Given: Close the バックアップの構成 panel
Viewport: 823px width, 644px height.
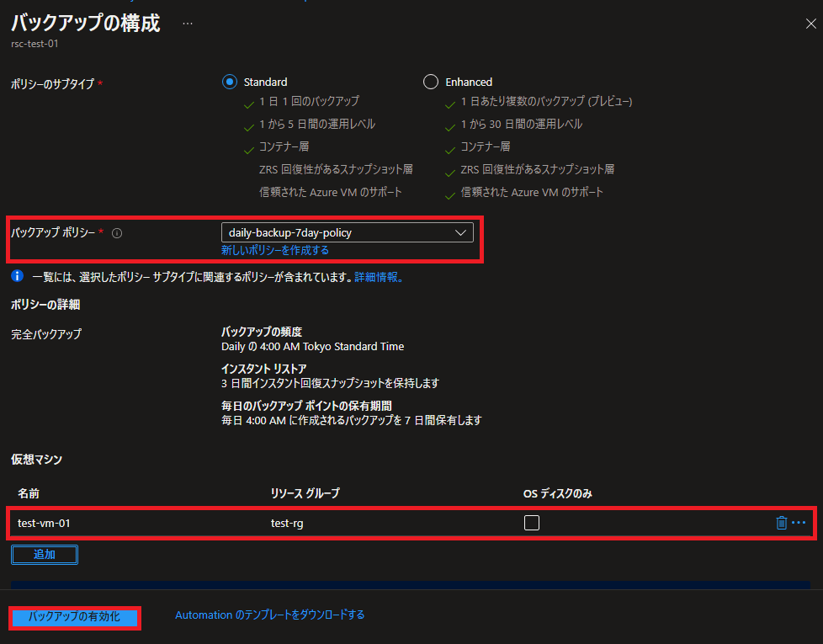Looking at the screenshot, I should 810,24.
